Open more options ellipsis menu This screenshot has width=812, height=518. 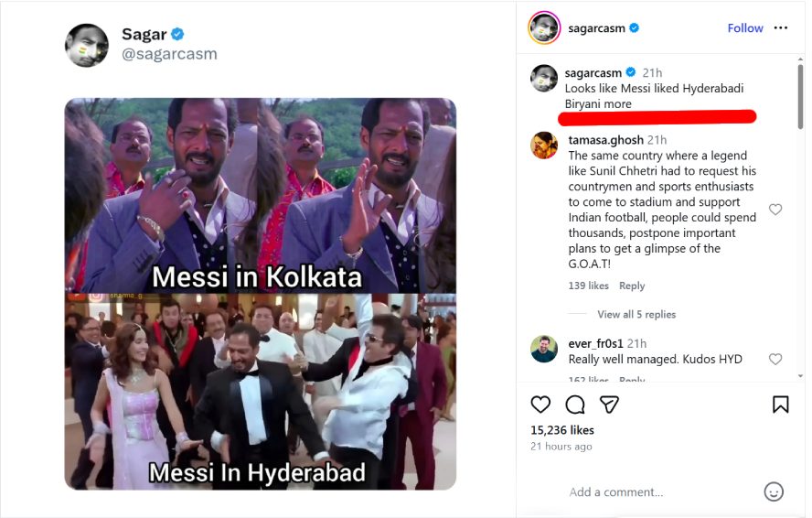[x=780, y=28]
